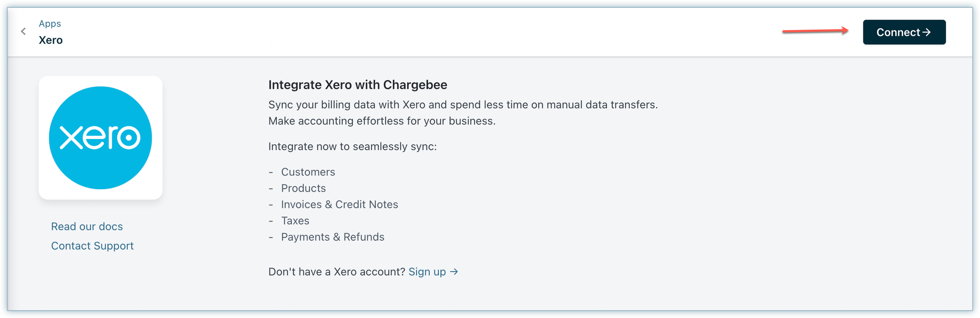Follow the Sign up link
The image size is (980, 318).
[427, 272]
